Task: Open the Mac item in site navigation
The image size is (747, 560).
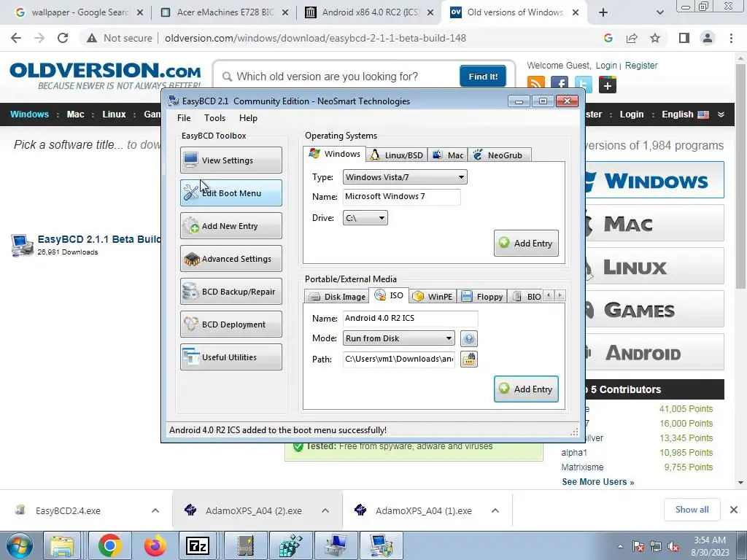Action: (x=75, y=114)
